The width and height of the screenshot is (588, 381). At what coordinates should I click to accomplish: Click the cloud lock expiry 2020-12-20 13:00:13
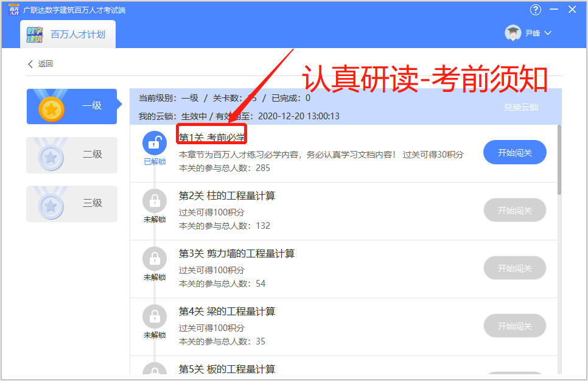[298, 116]
